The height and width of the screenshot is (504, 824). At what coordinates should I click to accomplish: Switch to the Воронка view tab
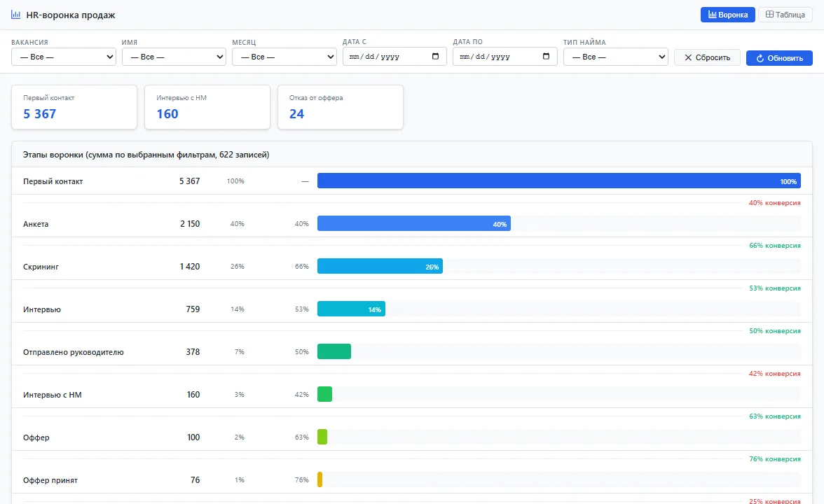point(728,15)
